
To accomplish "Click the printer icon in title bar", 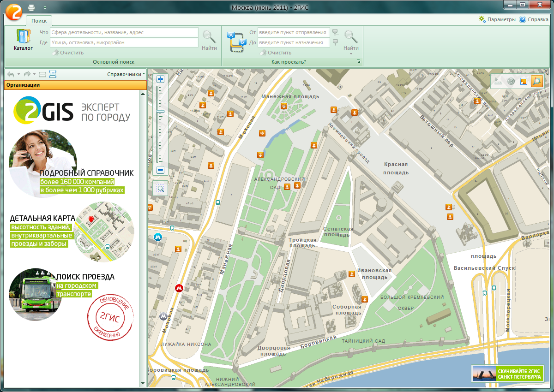I will coord(31,7).
